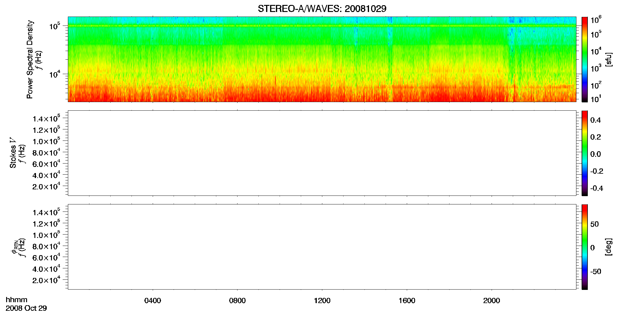Click the power spectral density colorbar
644x332 pixels.
[585, 59]
